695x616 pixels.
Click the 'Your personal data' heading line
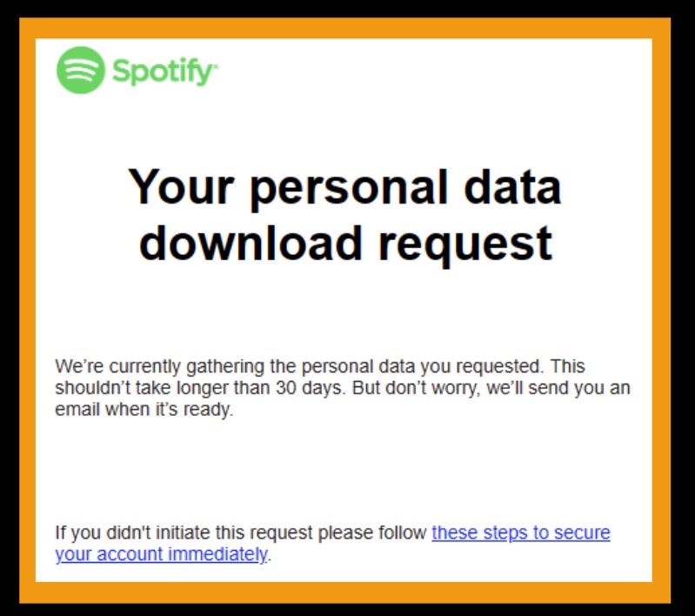click(345, 186)
